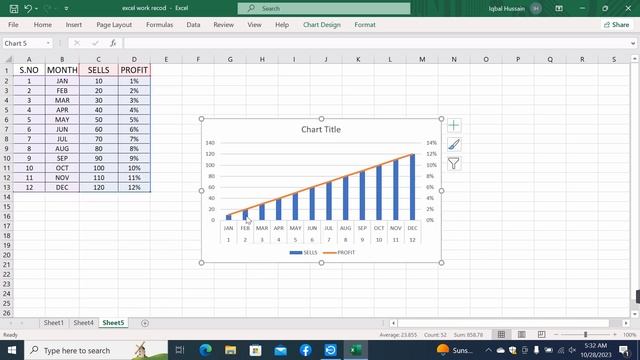
Task: Click the Task View taskbar icon
Action: tap(180, 350)
